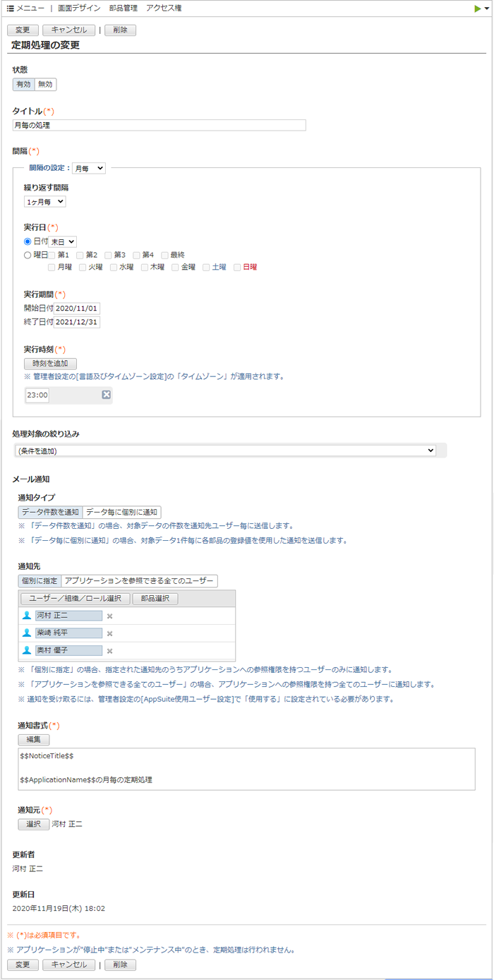Click the 通知書式 text area
Image resolution: width=494 pixels, height=980 pixels.
coord(246,769)
